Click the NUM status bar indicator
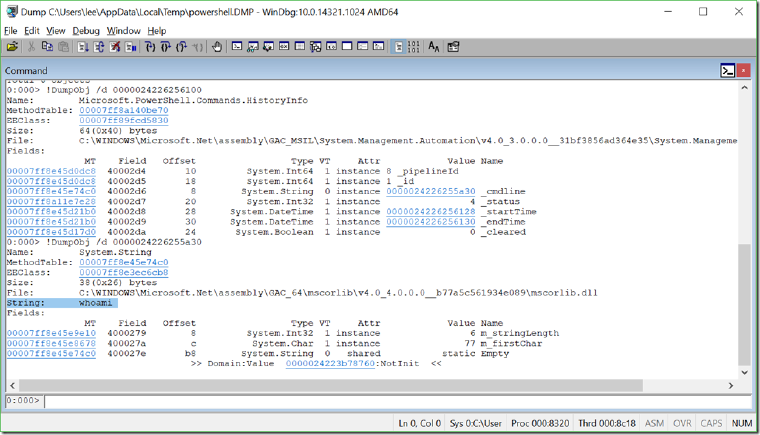The height and width of the screenshot is (435, 760). (742, 423)
